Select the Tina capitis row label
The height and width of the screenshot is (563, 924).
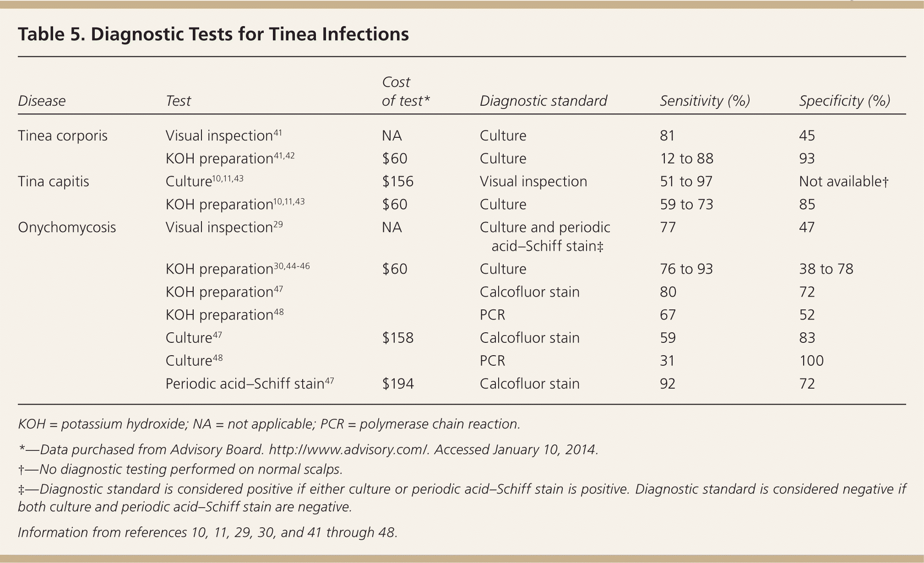pyautogui.click(x=54, y=181)
